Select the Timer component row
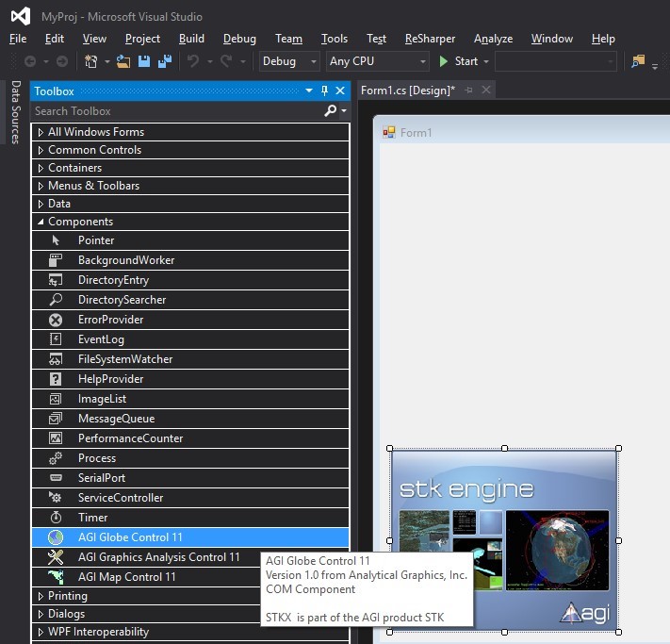Viewport: 670px width, 644px height. click(x=190, y=518)
